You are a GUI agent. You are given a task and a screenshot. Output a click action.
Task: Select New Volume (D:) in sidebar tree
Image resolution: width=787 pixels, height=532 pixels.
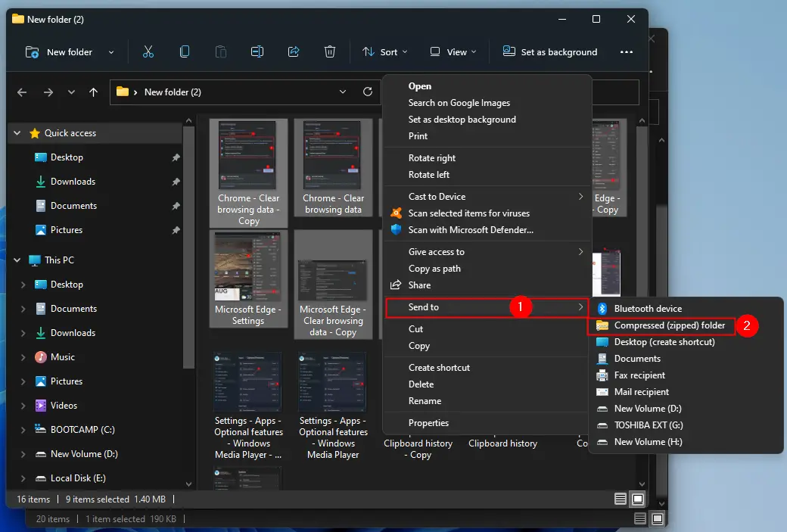tap(84, 454)
